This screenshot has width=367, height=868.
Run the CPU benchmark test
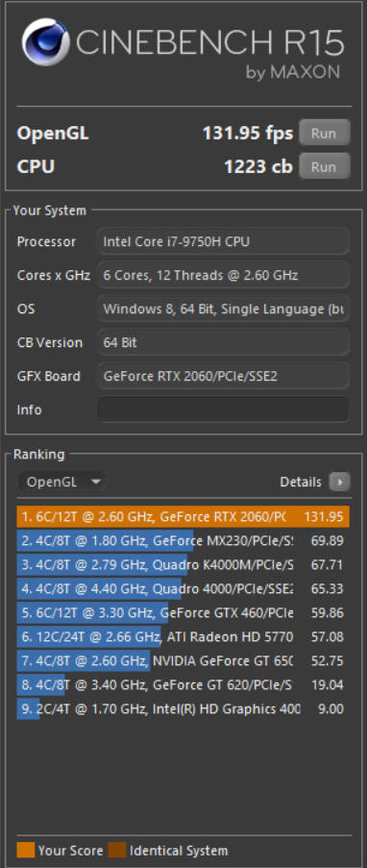tap(325, 166)
